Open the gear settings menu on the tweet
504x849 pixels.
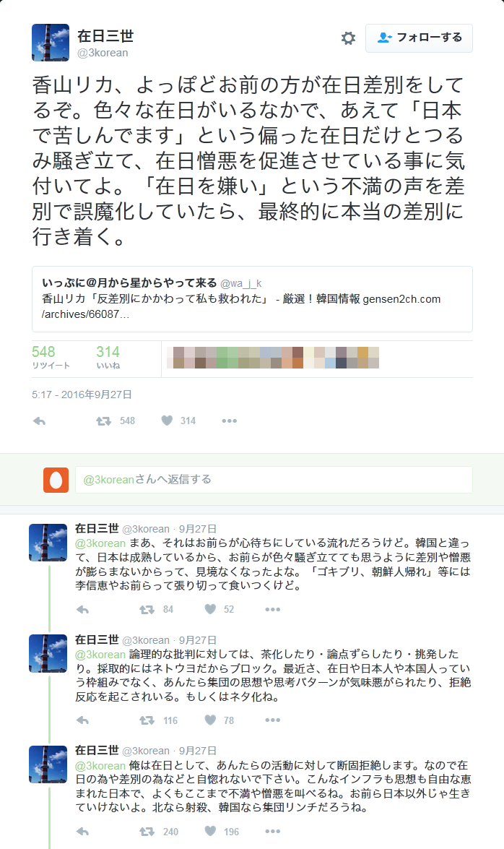tap(348, 38)
